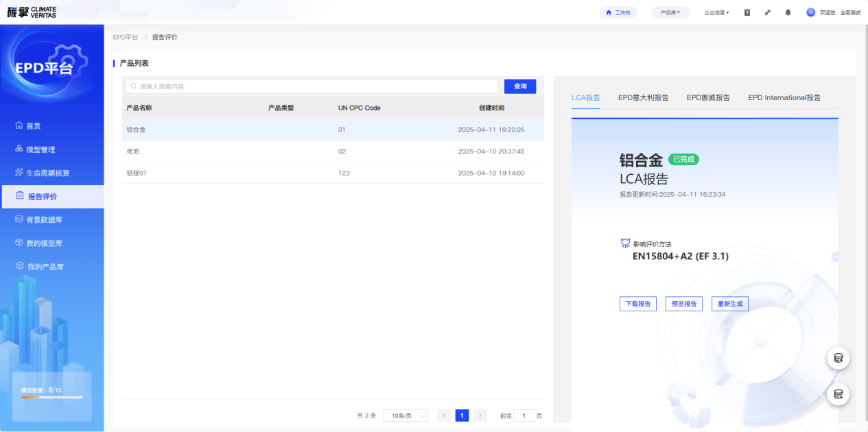Open 模型管理 in the sidebar
This screenshot has height=432, width=868.
[x=40, y=149]
